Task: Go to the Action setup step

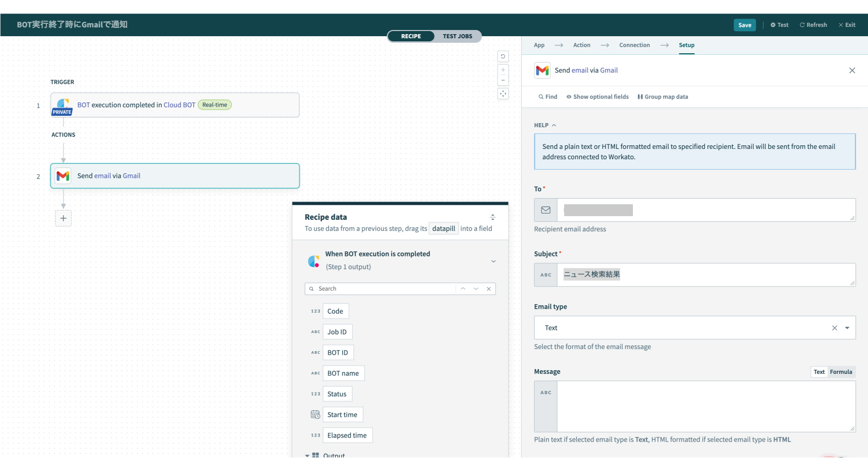Action: (582, 45)
